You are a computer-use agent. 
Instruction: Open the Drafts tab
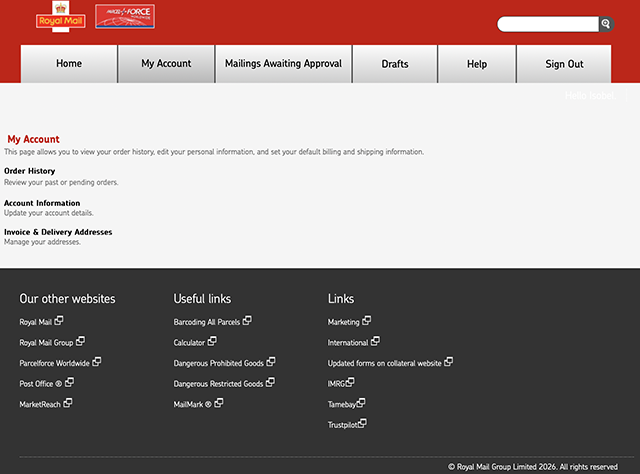(395, 64)
